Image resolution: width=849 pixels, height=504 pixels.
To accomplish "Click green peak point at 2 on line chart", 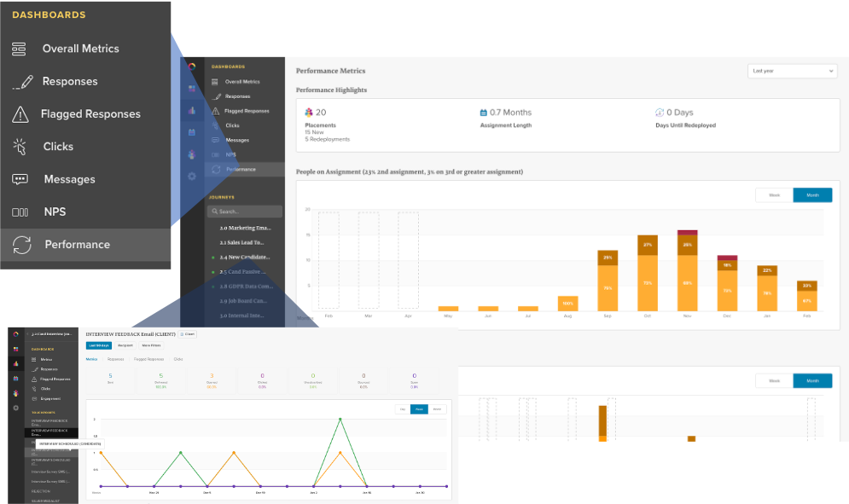I will (x=340, y=419).
